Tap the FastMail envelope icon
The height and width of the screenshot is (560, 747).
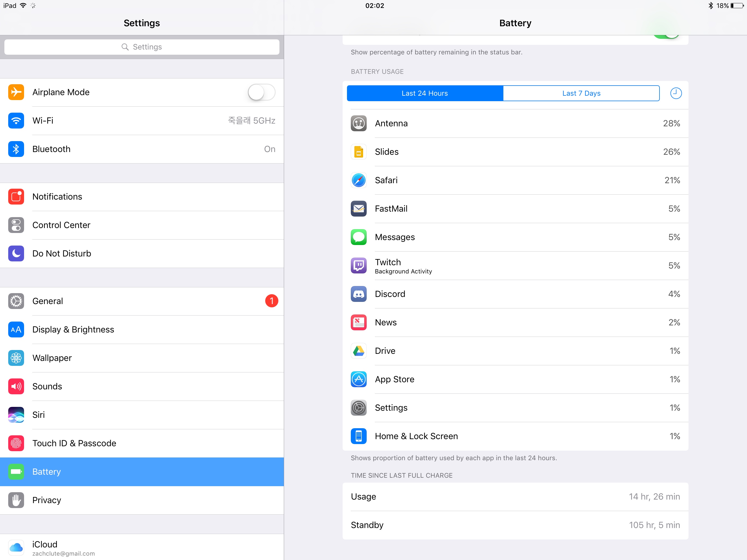(359, 209)
